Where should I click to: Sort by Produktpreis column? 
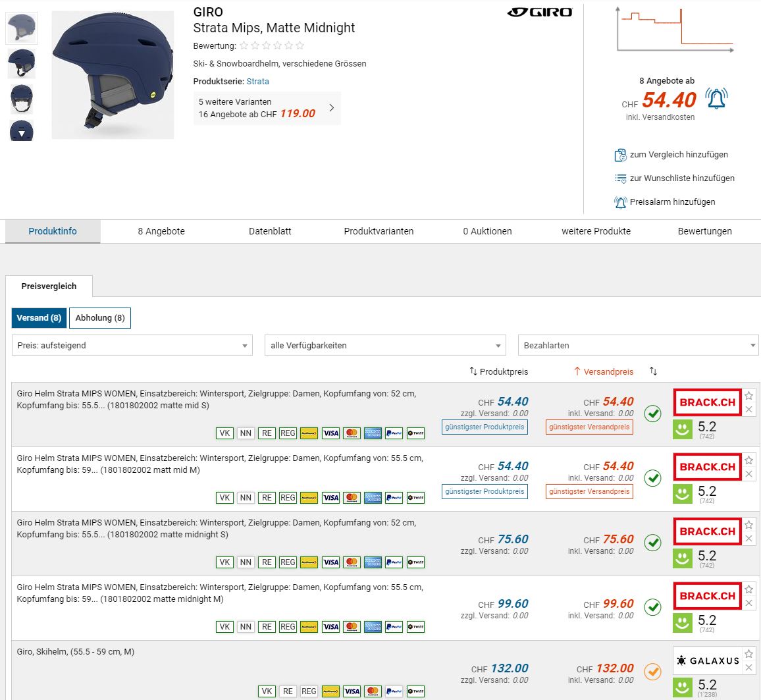point(498,371)
